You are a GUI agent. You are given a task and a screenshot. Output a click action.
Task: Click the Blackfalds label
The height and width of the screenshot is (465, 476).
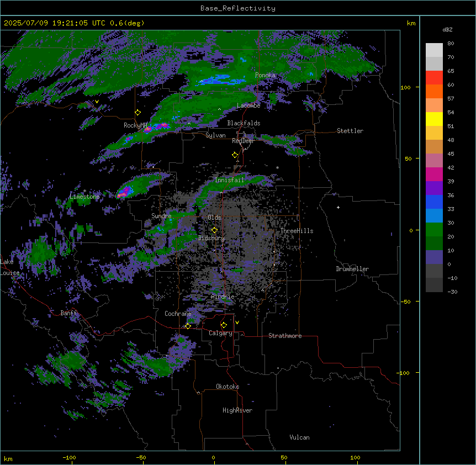244,123
